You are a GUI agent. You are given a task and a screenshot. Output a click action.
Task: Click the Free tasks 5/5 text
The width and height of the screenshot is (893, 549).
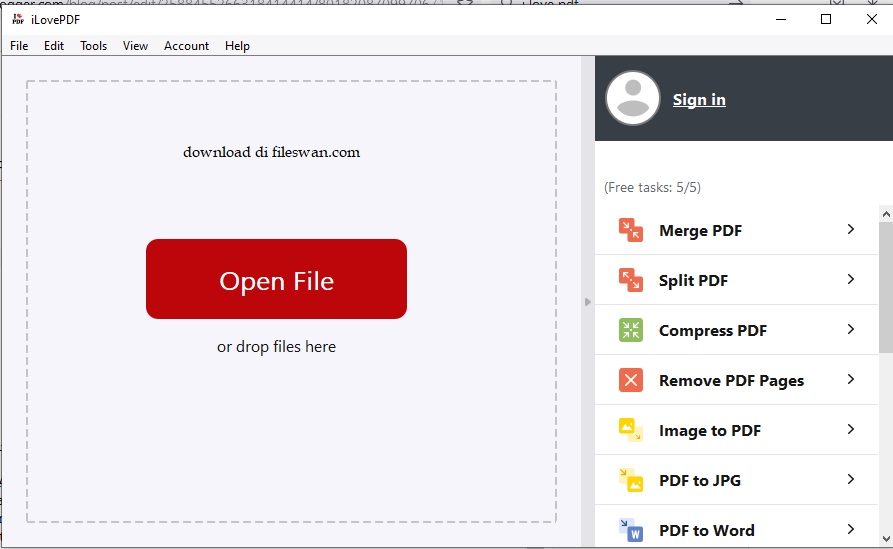point(652,187)
